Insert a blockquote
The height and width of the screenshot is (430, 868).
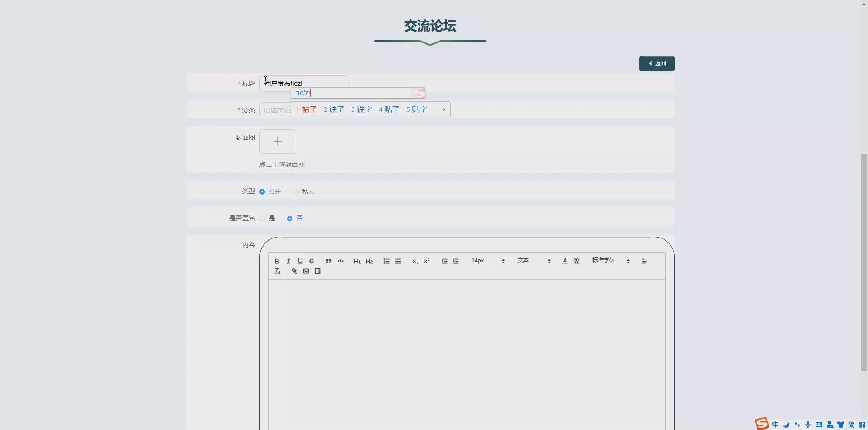click(329, 261)
